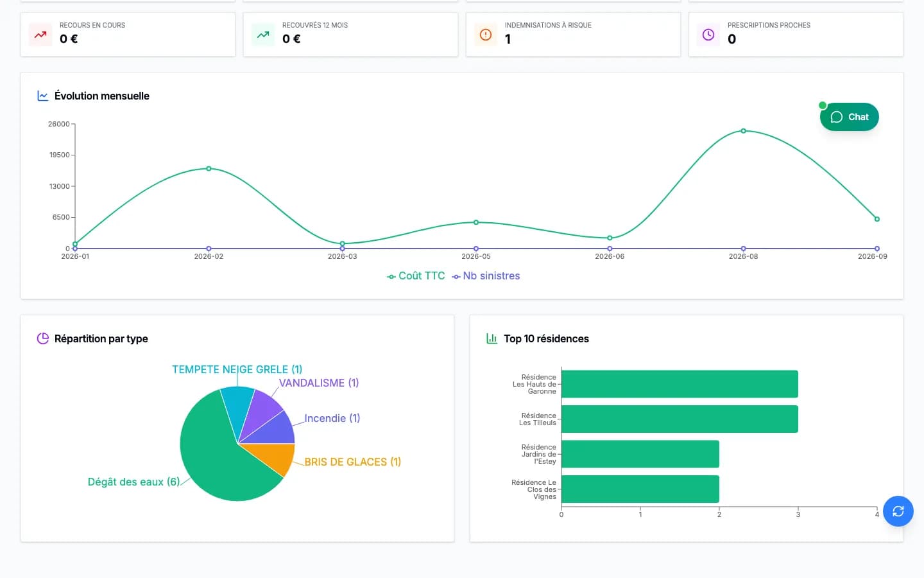
Task: Select the Coût TTC data point at 2026-06
Action: pyautogui.click(x=610, y=238)
